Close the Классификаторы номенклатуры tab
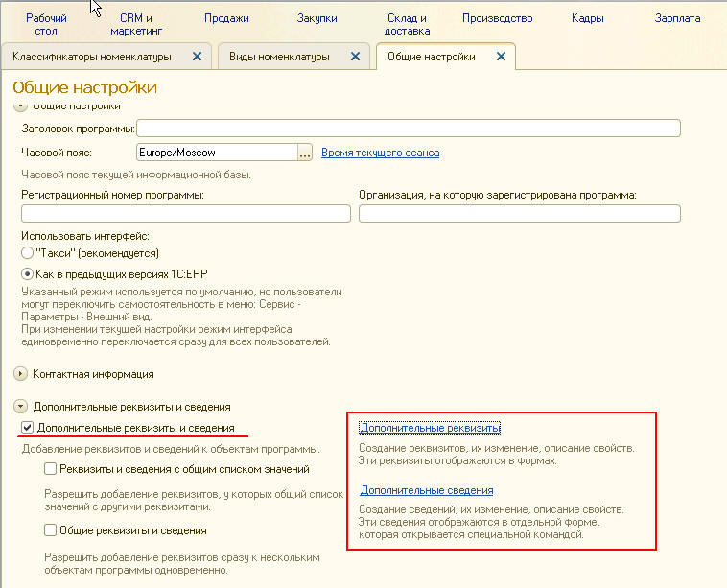The image size is (727, 588). (197, 57)
